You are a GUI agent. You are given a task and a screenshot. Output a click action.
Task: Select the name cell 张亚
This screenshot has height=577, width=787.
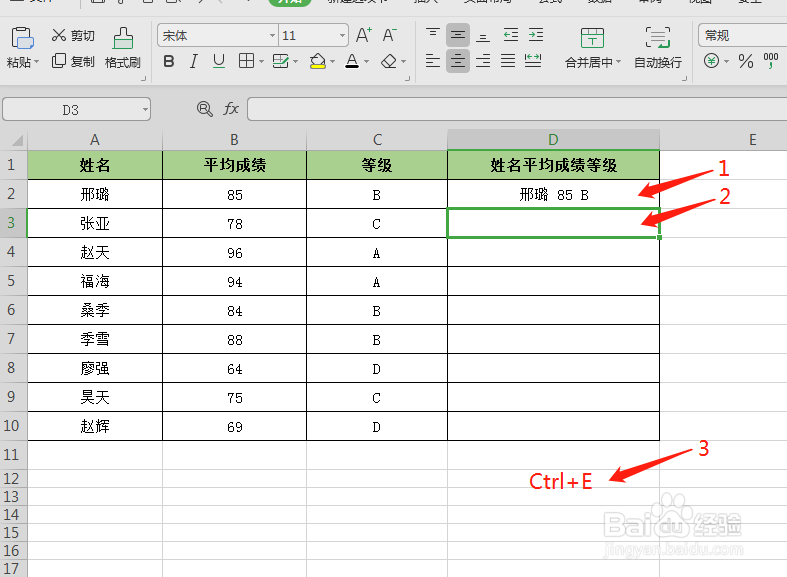(95, 223)
